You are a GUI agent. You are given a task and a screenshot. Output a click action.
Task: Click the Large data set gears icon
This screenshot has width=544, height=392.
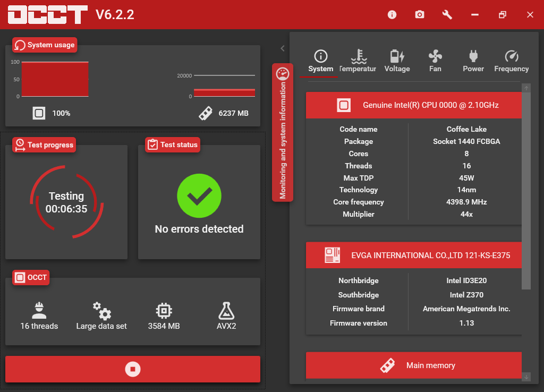[x=102, y=311]
